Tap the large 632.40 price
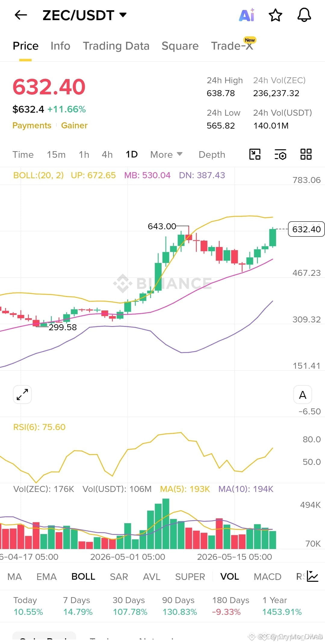 tap(49, 87)
